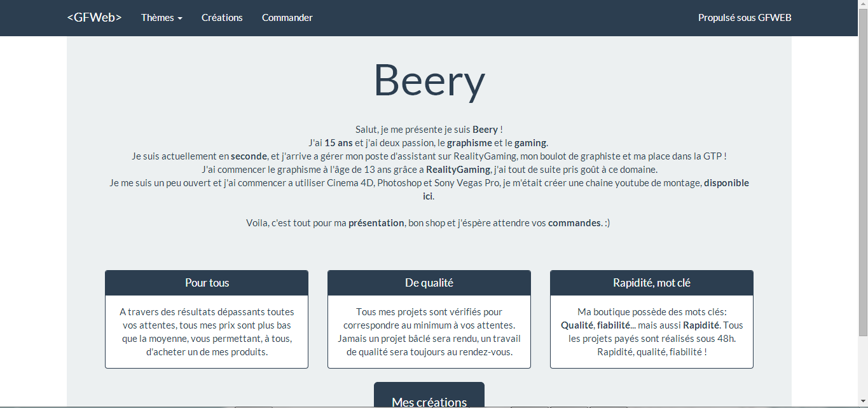Click the 'De qualité' panel description text
The image size is (868, 408).
pyautogui.click(x=429, y=332)
